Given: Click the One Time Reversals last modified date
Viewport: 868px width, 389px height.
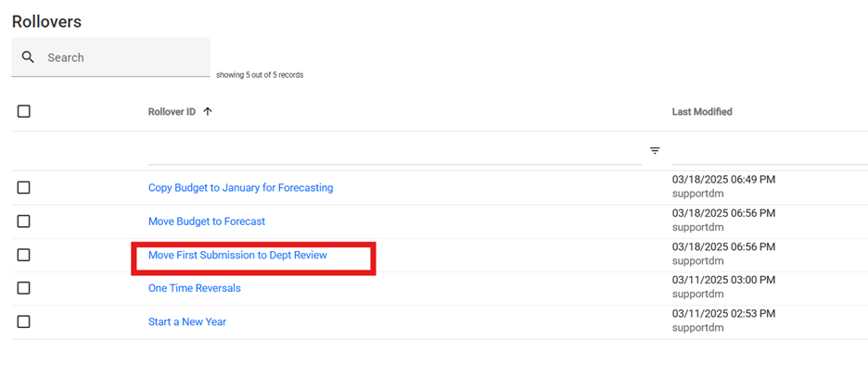Looking at the screenshot, I should (x=723, y=280).
